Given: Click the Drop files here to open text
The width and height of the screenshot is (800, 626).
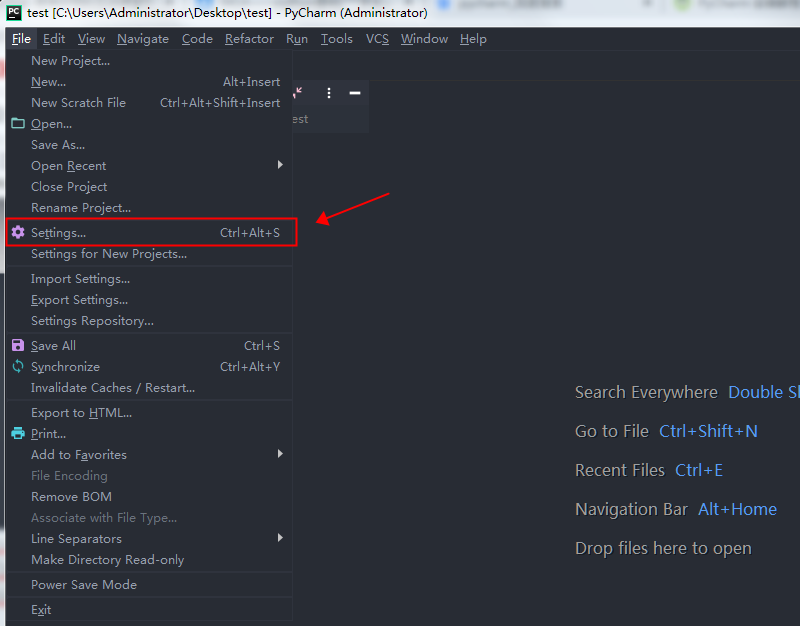Looking at the screenshot, I should pyautogui.click(x=663, y=548).
